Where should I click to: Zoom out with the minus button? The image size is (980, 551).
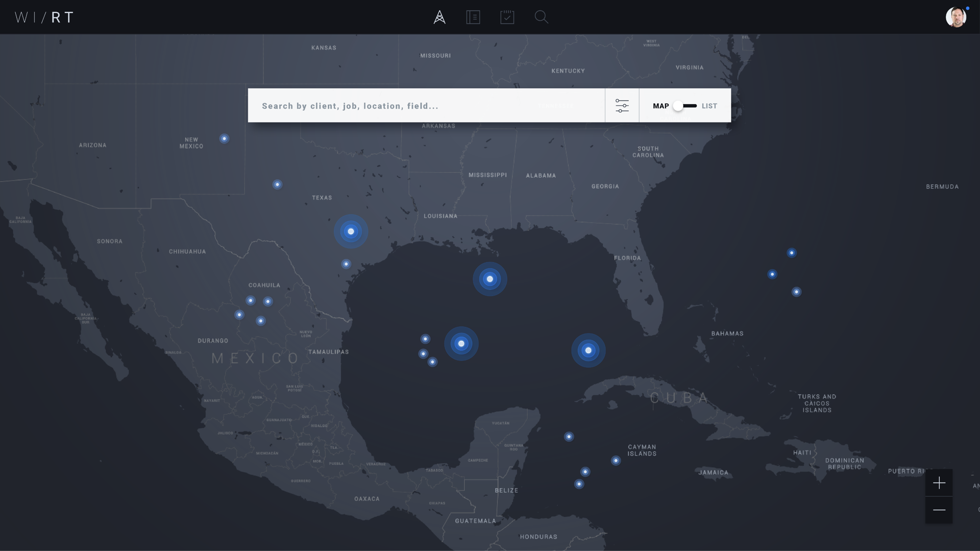pos(939,510)
